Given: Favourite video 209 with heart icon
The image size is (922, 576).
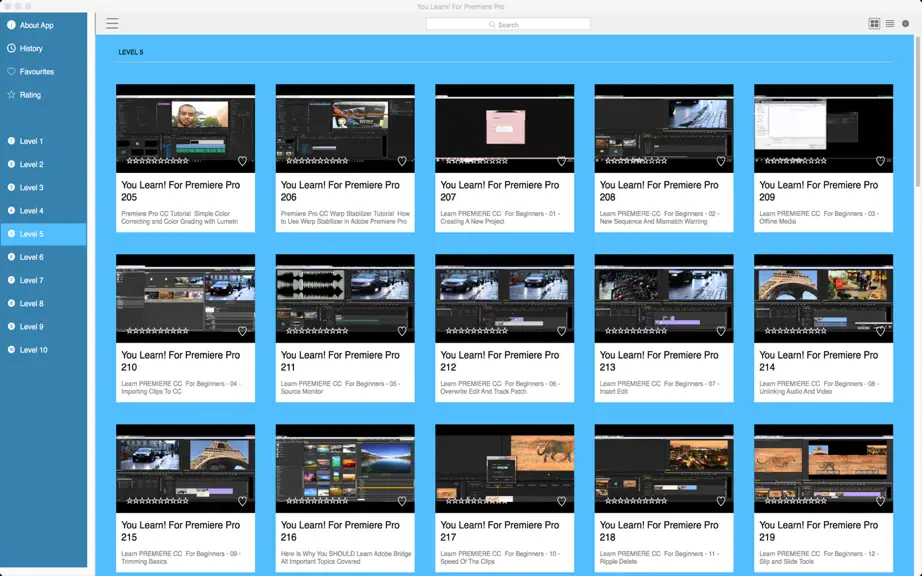Looking at the screenshot, I should point(880,161).
